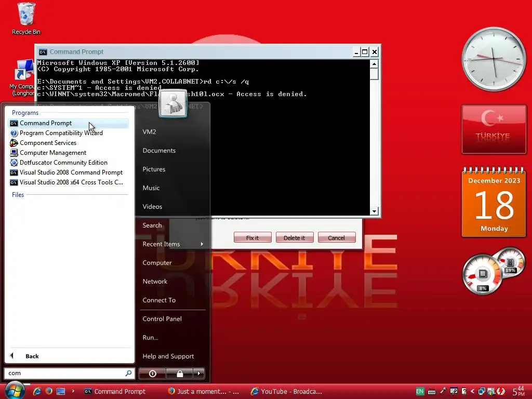Open My Computer (Longhorn) desktop icon
Screen dimensions: 532x399
click(x=22, y=78)
